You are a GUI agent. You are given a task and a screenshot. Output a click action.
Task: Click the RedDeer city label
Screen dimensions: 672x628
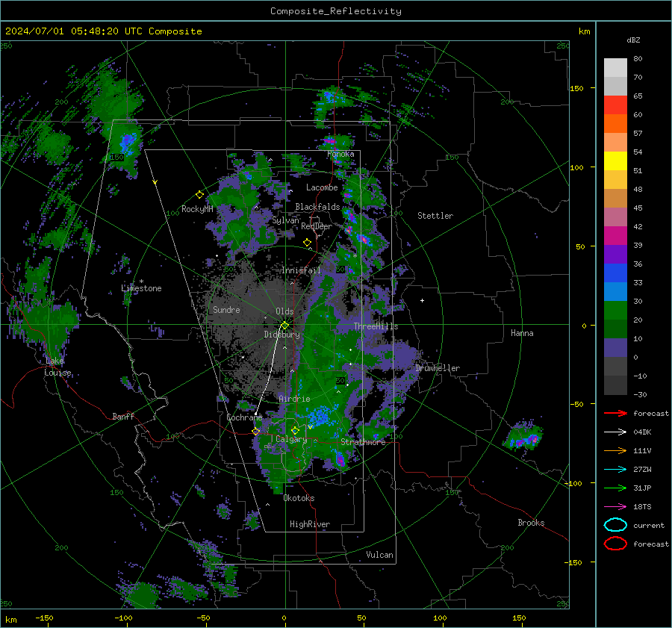pos(317,226)
